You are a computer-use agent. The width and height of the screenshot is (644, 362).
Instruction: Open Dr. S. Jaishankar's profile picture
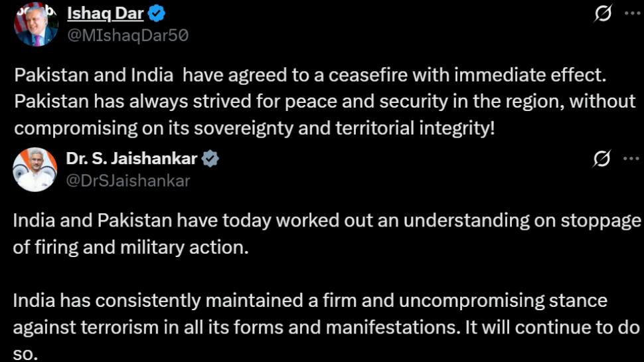tap(35, 169)
